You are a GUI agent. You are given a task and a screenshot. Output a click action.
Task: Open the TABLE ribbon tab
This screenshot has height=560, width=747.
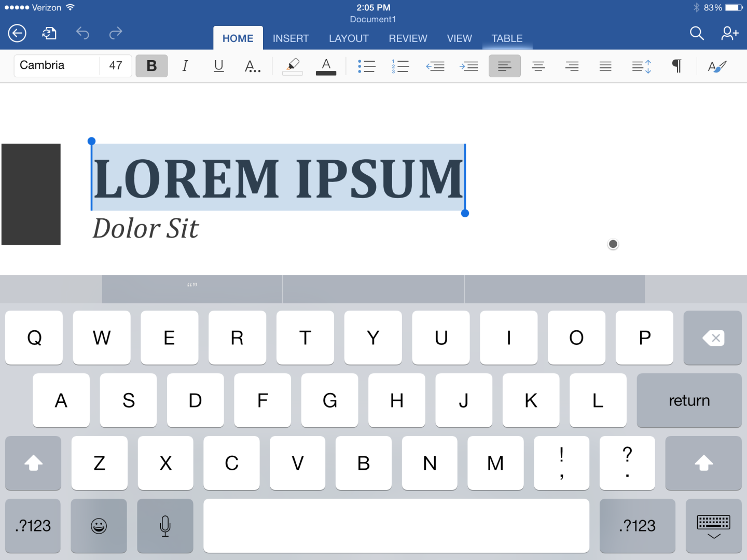[x=507, y=38]
